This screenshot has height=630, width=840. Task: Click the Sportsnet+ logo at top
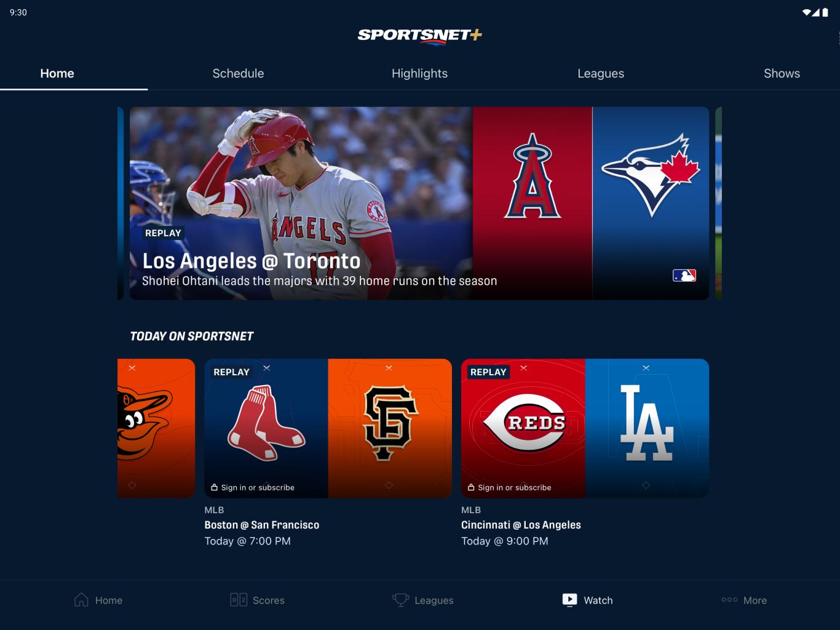[420, 36]
